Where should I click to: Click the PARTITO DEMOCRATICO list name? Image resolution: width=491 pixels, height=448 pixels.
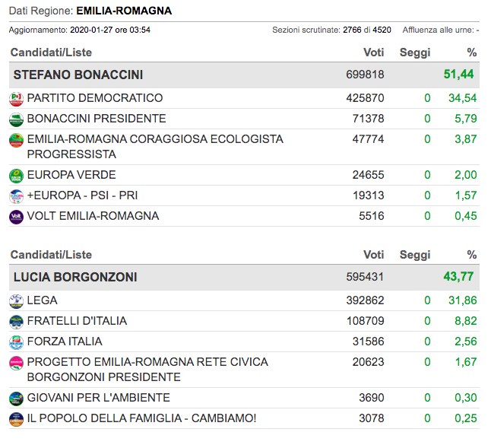[95, 98]
